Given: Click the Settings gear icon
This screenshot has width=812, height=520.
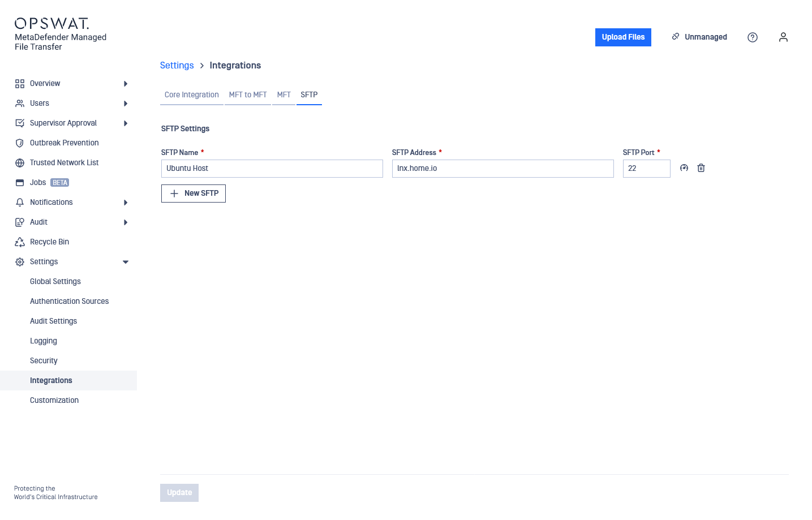Looking at the screenshot, I should pyautogui.click(x=20, y=262).
